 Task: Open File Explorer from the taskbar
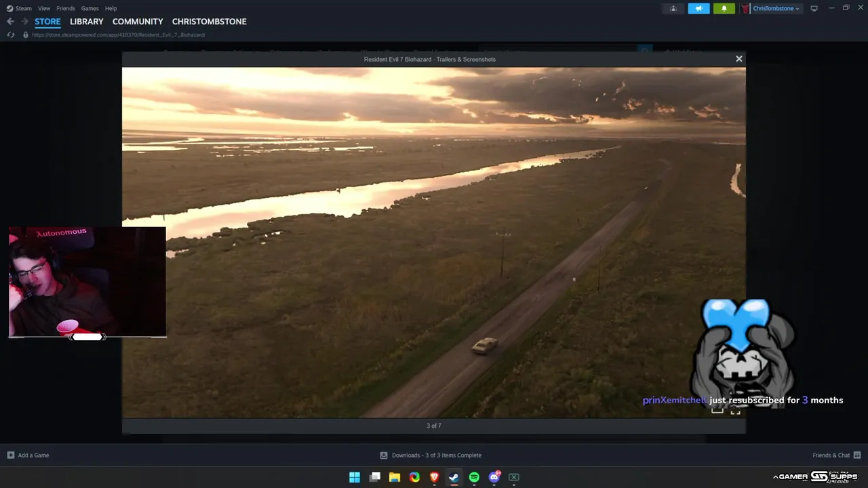pos(395,477)
